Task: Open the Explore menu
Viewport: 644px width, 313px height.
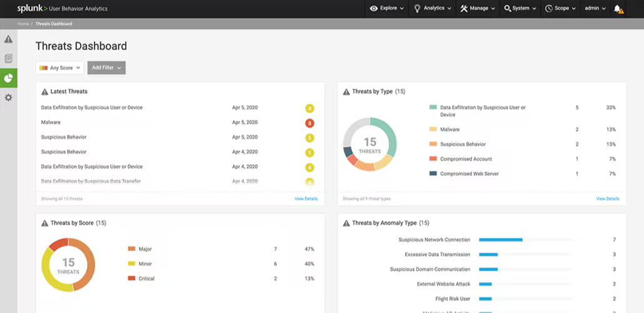Action: pos(387,8)
